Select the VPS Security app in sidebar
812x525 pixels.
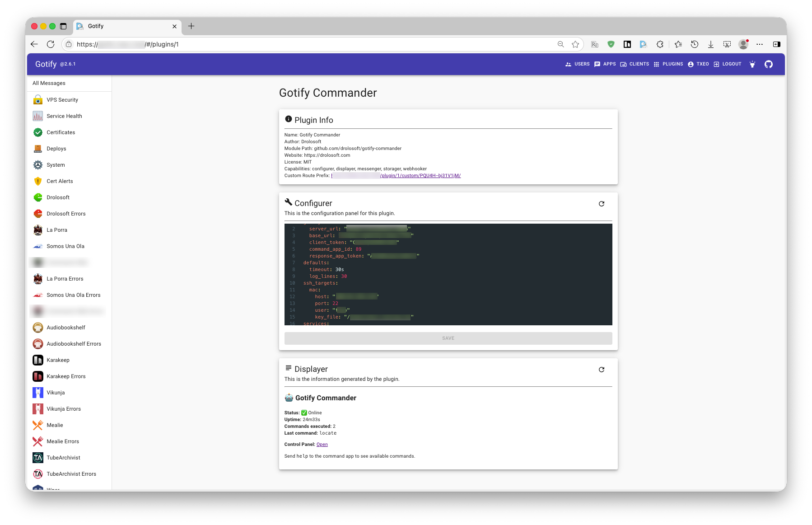(x=62, y=99)
